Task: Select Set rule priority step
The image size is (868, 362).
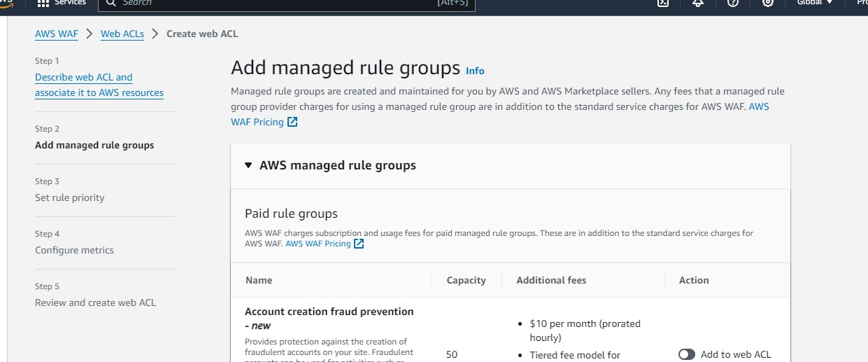Action: 70,197
